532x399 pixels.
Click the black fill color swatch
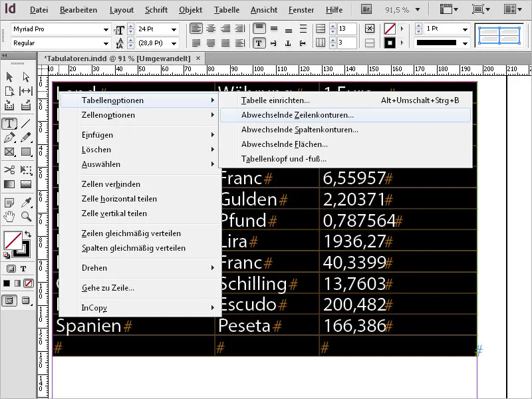[6, 283]
